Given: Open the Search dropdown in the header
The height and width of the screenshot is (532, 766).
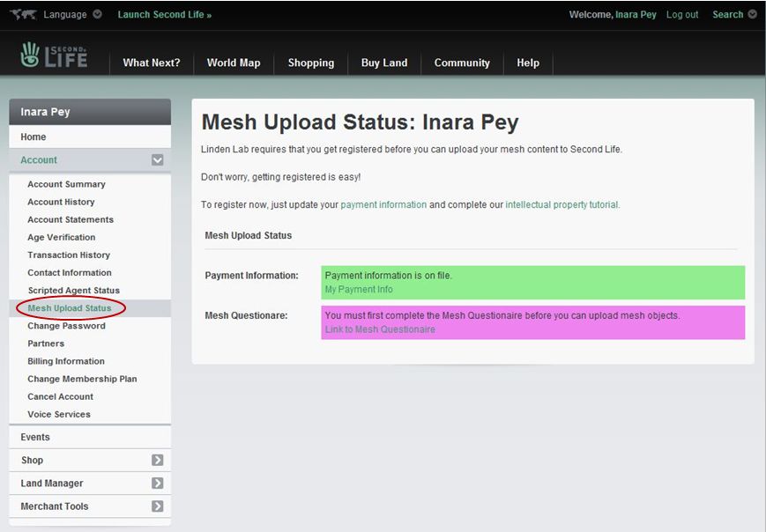Looking at the screenshot, I should [752, 14].
